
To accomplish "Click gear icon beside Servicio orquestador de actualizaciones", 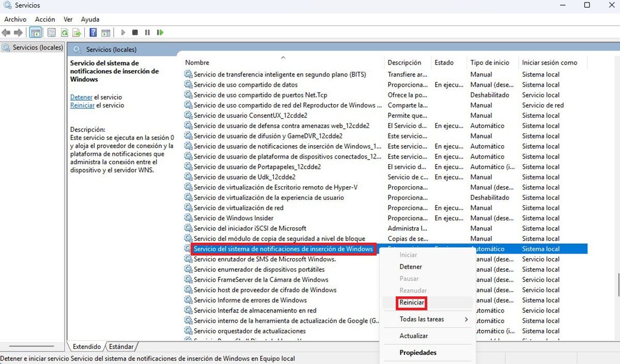I will pyautogui.click(x=188, y=331).
